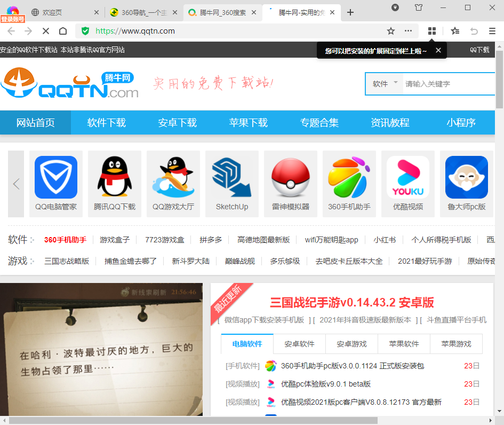Click the QQTN.com site logo
The image size is (504, 425).
click(70, 83)
